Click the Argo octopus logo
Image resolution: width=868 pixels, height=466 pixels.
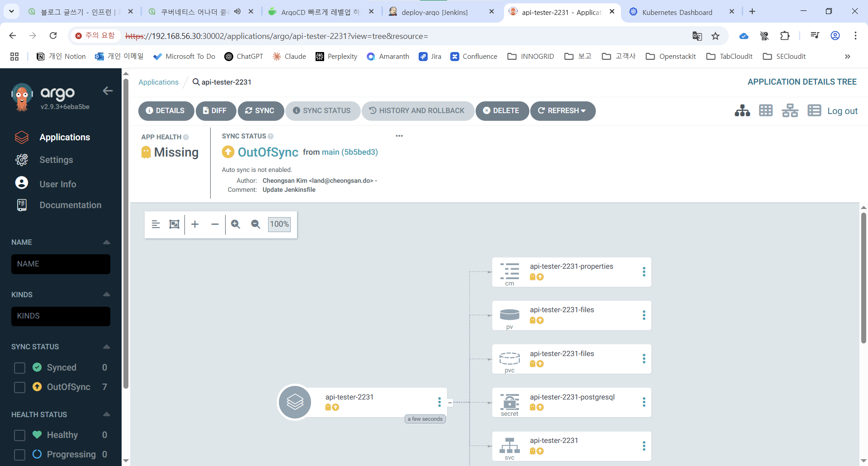pyautogui.click(x=21, y=97)
